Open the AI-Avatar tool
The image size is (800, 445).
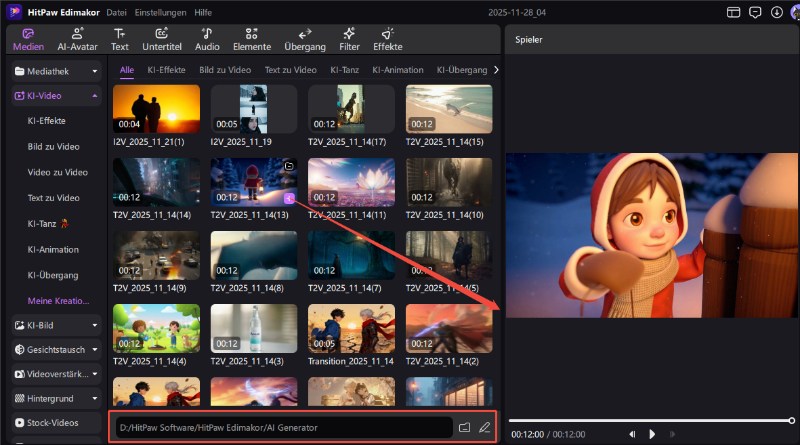pyautogui.click(x=76, y=39)
